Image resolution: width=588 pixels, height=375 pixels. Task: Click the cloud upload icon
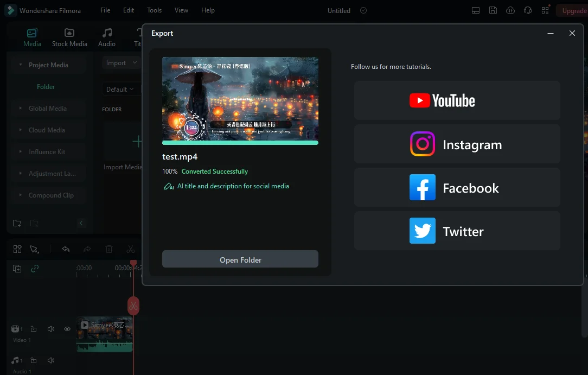click(510, 10)
